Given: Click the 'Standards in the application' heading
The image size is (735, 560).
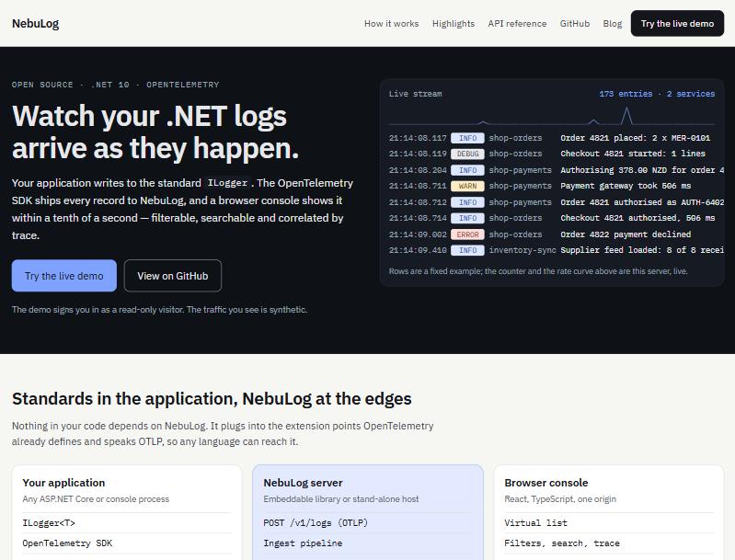Looking at the screenshot, I should tap(212, 399).
